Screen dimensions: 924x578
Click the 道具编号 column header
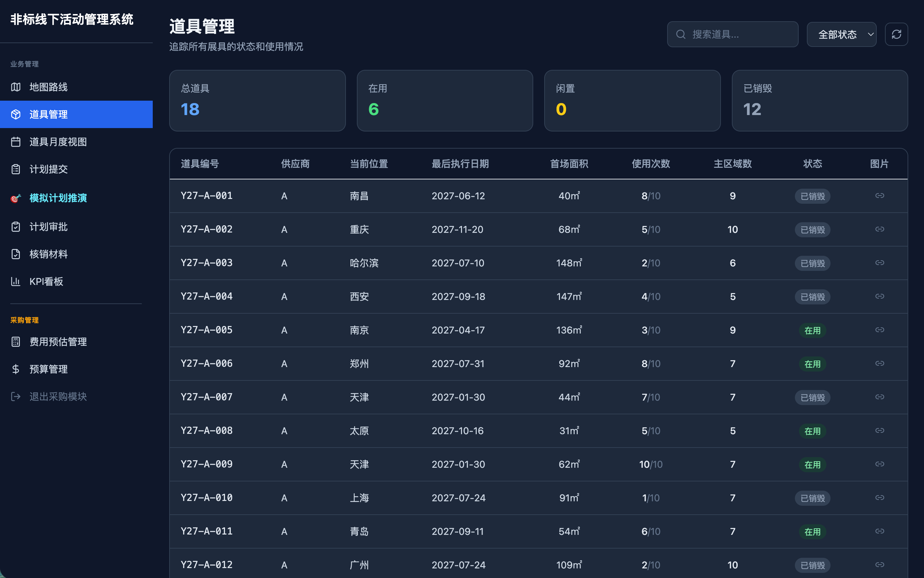[200, 164]
